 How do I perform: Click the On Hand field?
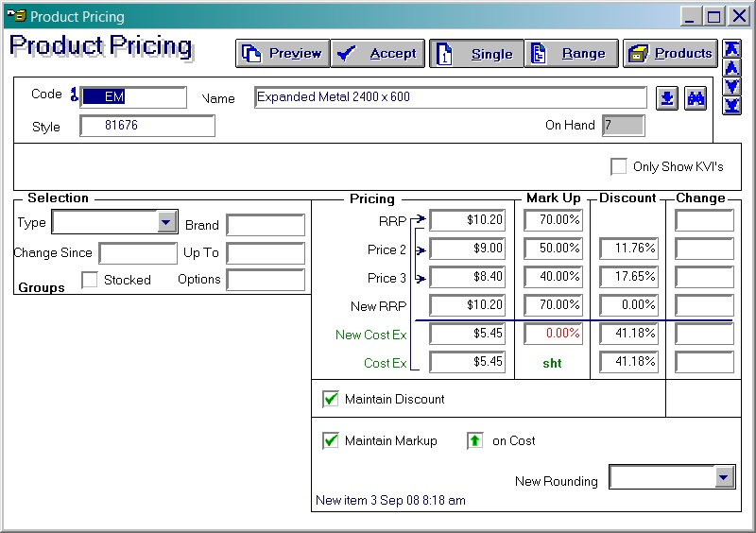(624, 126)
